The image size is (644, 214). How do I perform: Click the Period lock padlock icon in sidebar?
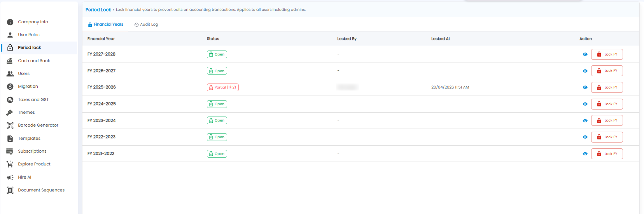pos(10,48)
